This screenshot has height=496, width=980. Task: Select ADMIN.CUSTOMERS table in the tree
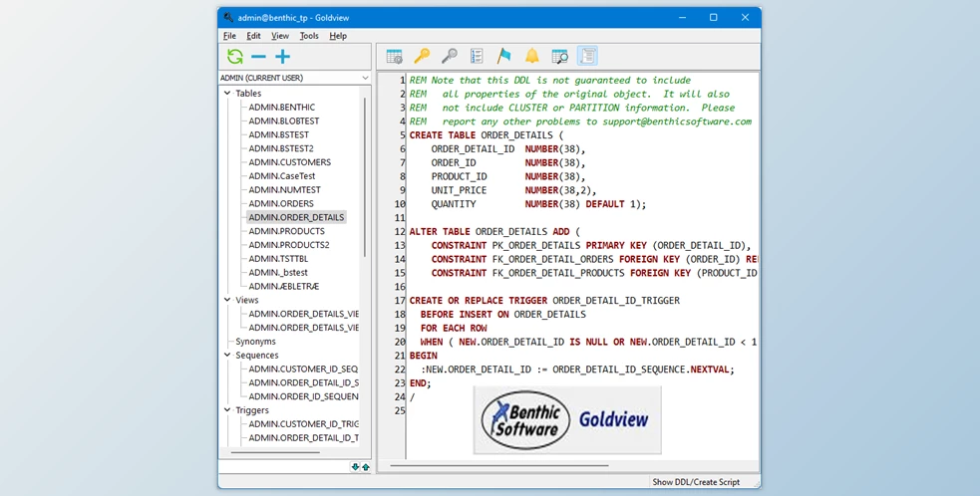(289, 162)
